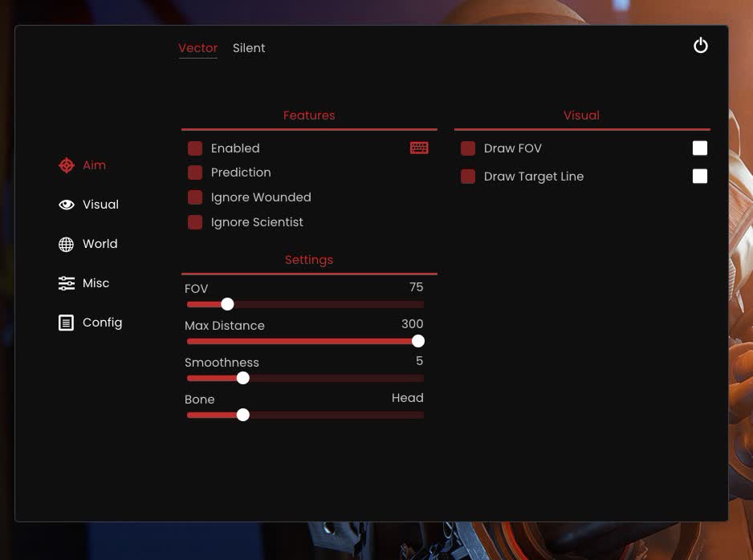The width and height of the screenshot is (753, 560).
Task: Click the Max Distance slider handle
Action: tap(417, 341)
